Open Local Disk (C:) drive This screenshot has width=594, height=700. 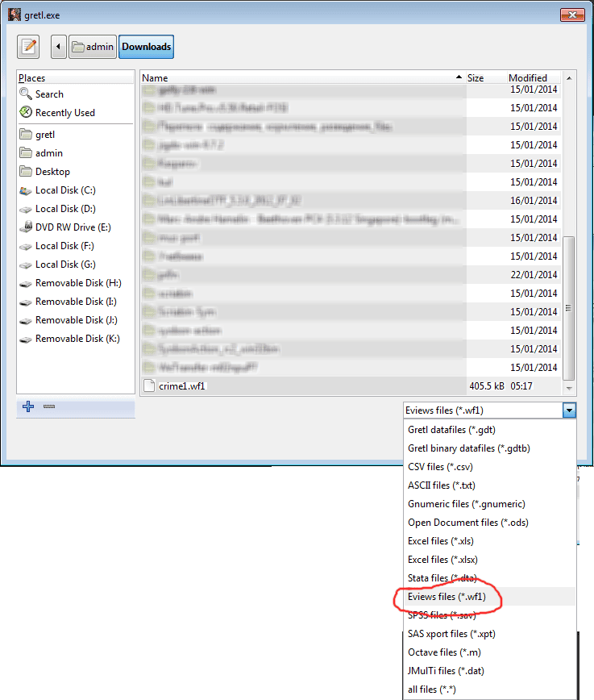(x=64, y=190)
